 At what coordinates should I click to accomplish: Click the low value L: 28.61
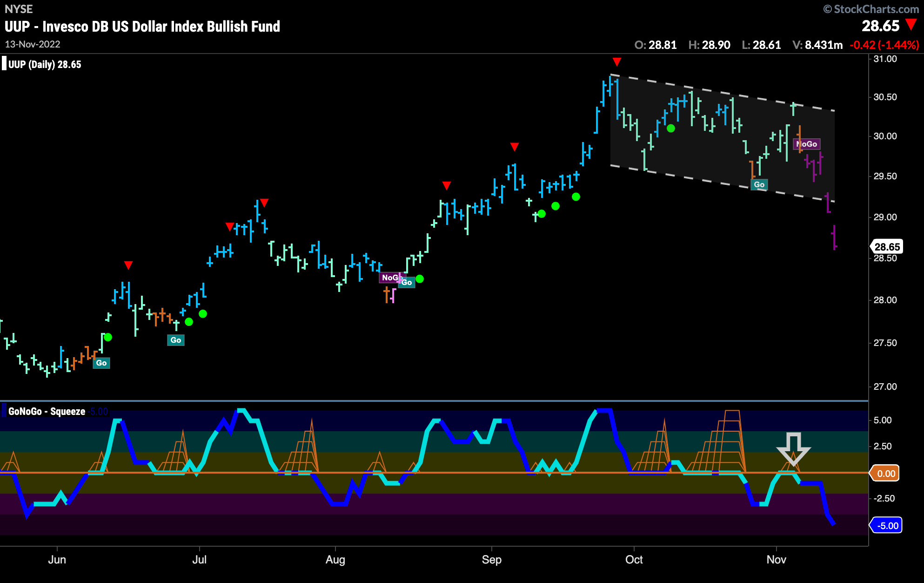[x=761, y=45]
